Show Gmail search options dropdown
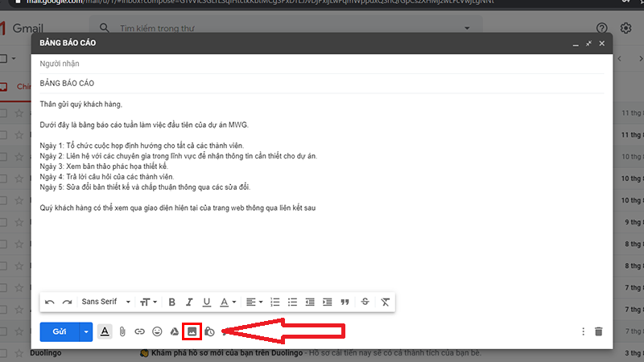The image size is (644, 362). click(467, 28)
